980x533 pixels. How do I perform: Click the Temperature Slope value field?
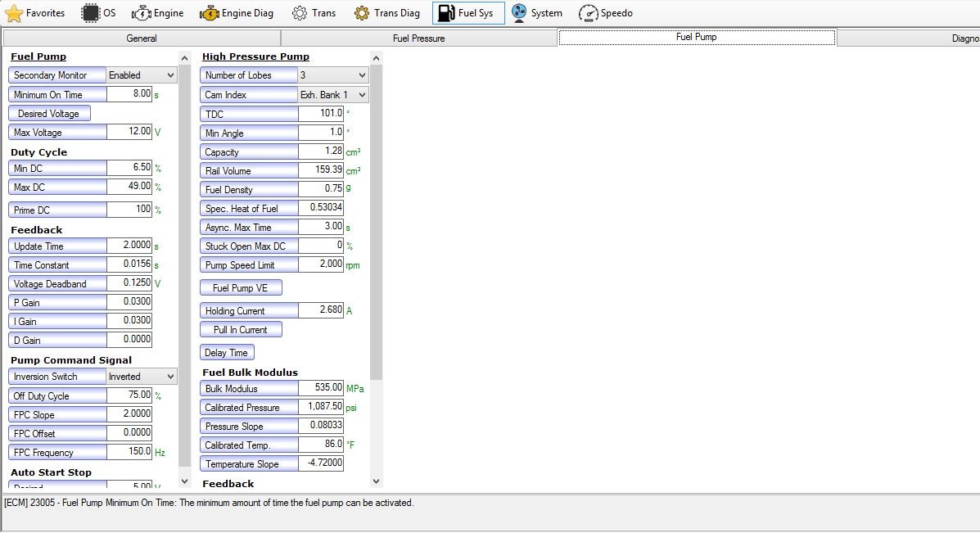[x=321, y=463]
